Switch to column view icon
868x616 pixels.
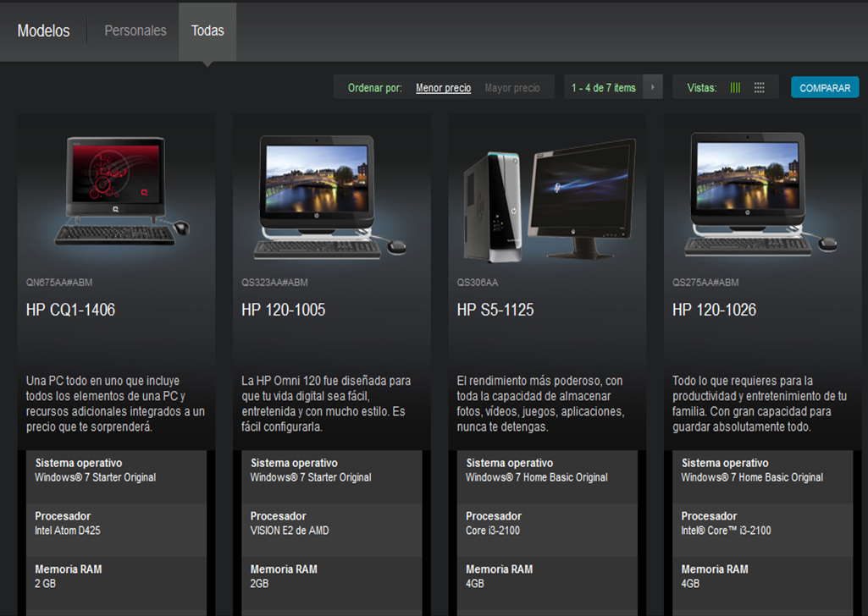click(735, 88)
